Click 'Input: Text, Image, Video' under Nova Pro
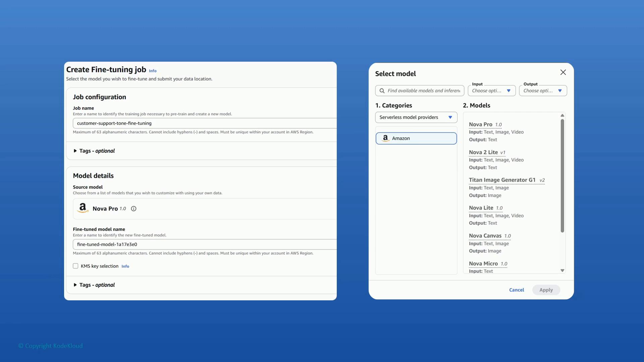The height and width of the screenshot is (362, 644). pos(496,132)
